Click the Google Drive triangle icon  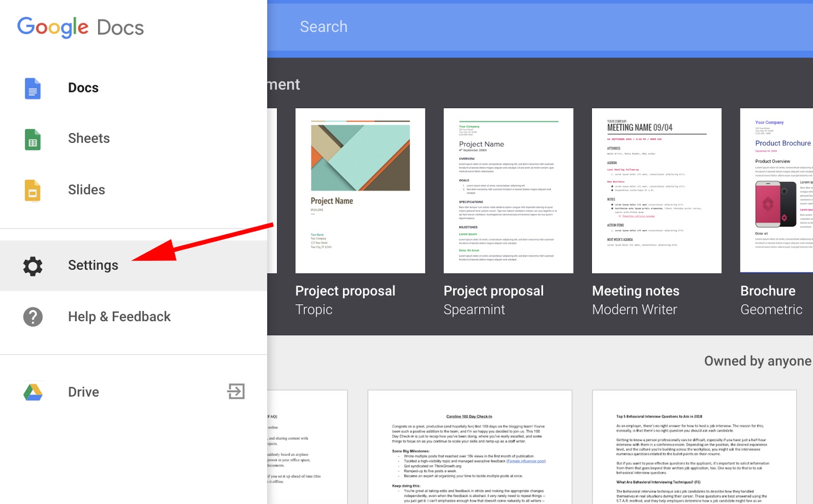(x=32, y=391)
